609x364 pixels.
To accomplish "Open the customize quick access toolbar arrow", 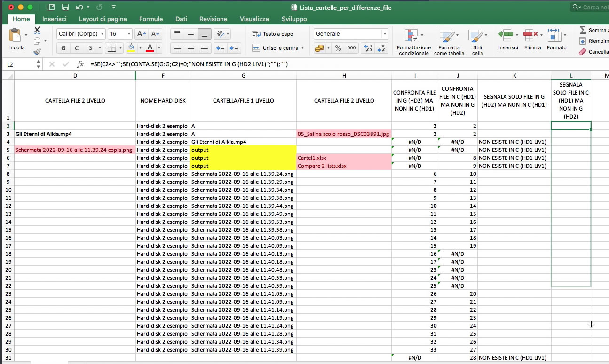I will (x=114, y=7).
